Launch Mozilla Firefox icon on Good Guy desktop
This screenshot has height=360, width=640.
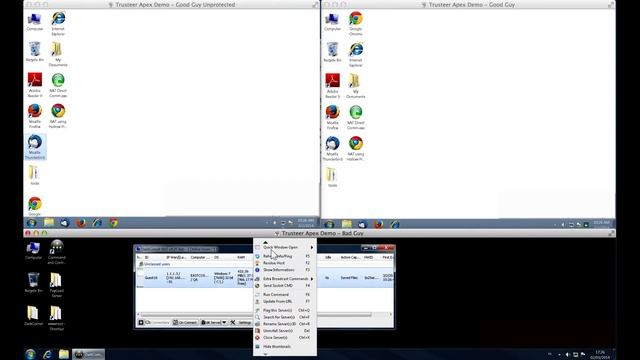click(x=333, y=117)
